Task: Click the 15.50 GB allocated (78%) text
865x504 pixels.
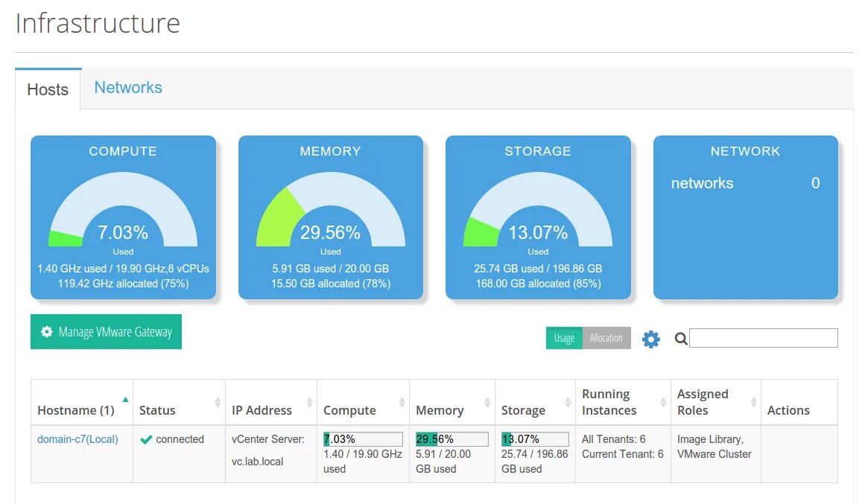Action: click(331, 284)
